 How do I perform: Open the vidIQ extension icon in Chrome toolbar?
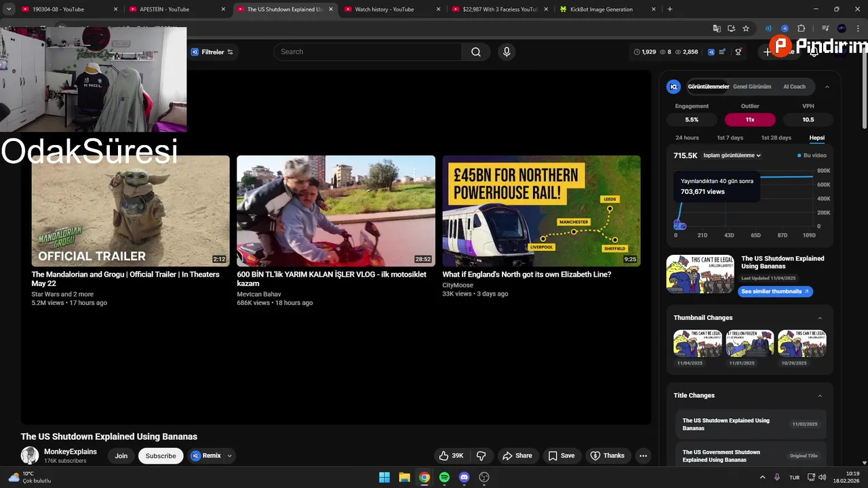pos(785,28)
